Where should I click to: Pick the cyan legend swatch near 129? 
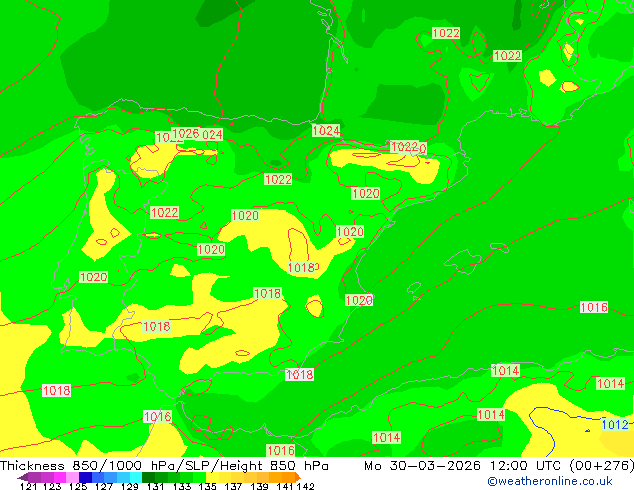pos(136,477)
